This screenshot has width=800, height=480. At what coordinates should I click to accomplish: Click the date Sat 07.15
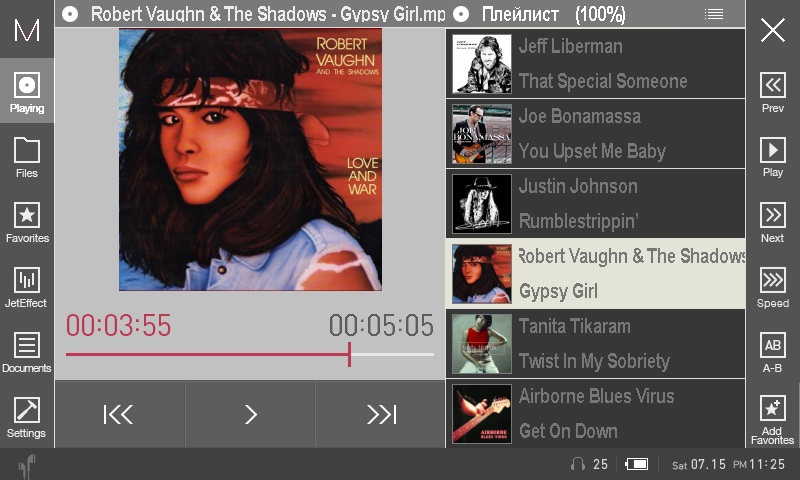click(698, 464)
